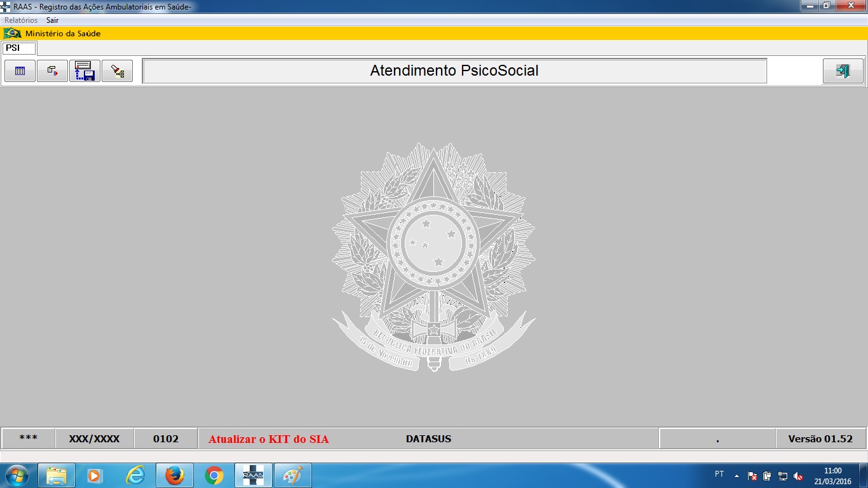The width and height of the screenshot is (868, 488).
Task: Open the Sair menu
Action: pos(52,20)
